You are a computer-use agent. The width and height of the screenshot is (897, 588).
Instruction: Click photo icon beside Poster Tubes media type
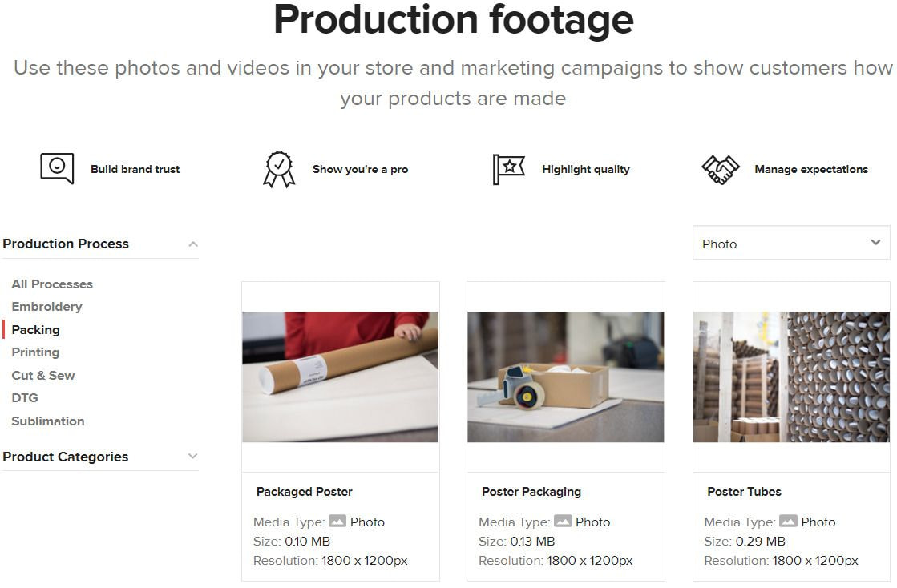click(x=788, y=522)
